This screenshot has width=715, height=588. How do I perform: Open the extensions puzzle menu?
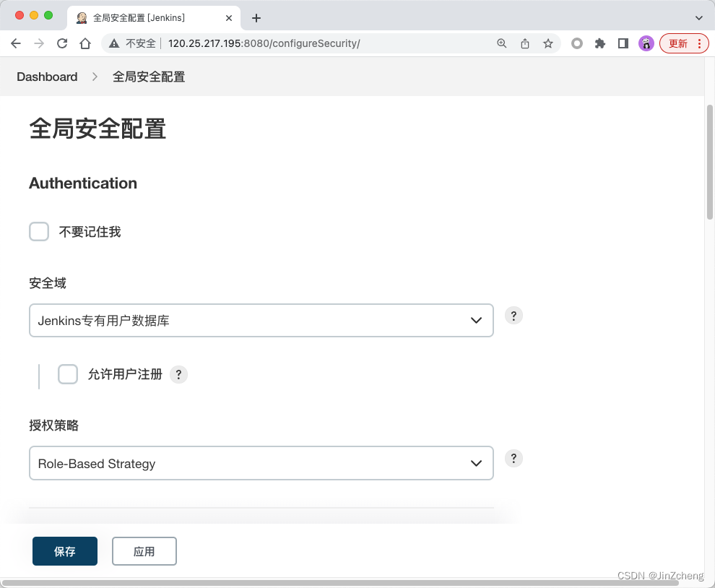point(600,43)
